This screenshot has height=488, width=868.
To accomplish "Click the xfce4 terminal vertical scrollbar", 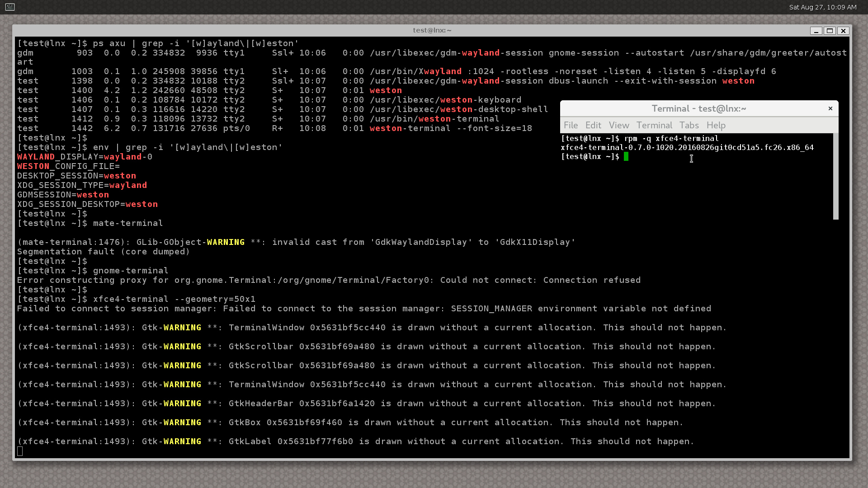I will (835, 176).
